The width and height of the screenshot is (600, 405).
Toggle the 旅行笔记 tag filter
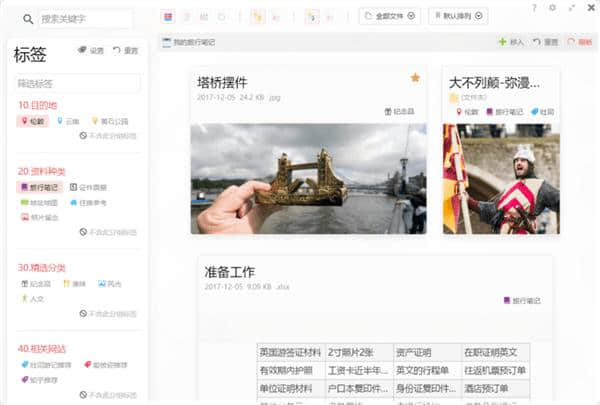pyautogui.click(x=40, y=187)
